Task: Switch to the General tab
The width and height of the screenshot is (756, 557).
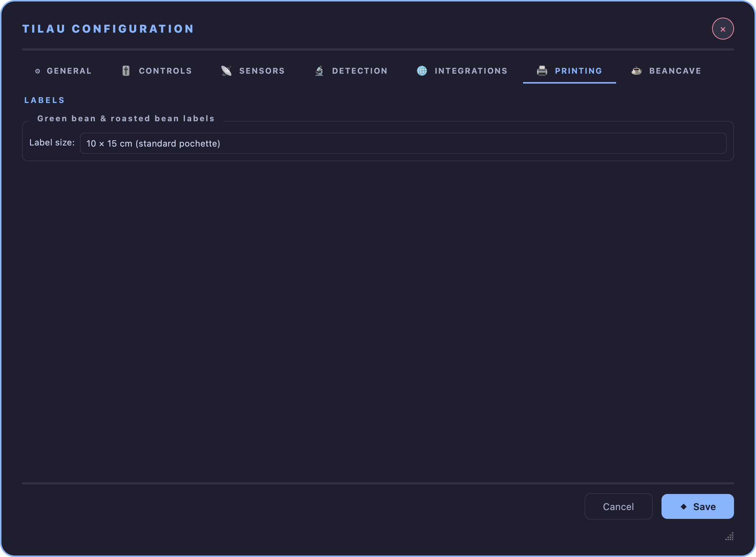Action: coord(63,71)
